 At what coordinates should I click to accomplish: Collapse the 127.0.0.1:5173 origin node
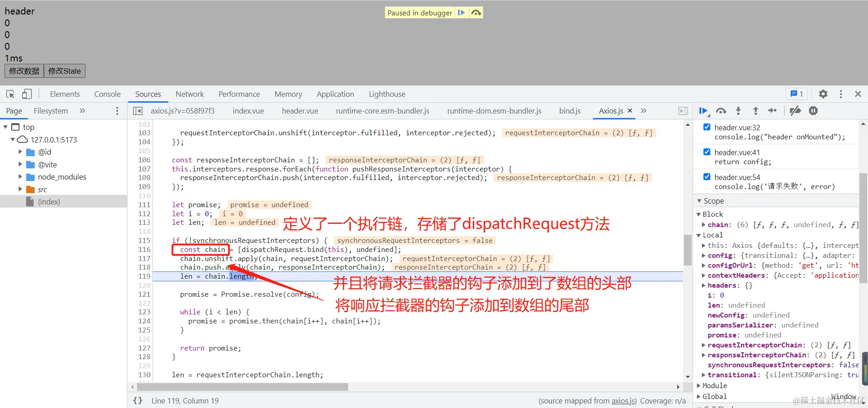point(13,140)
